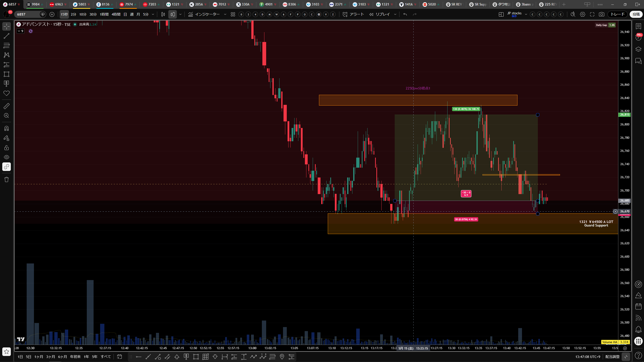Open favorite drawing tools star

[7, 351]
